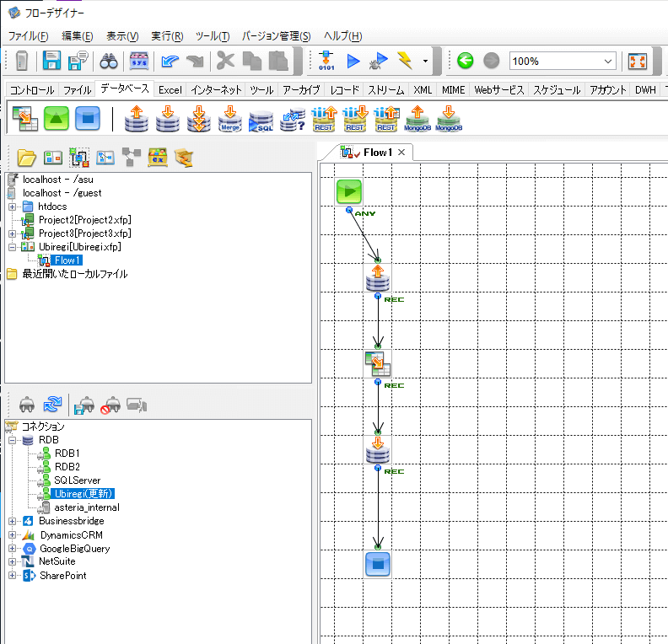Open the インターネット component tab
Viewport: 668px width, 644px height.
(216, 90)
